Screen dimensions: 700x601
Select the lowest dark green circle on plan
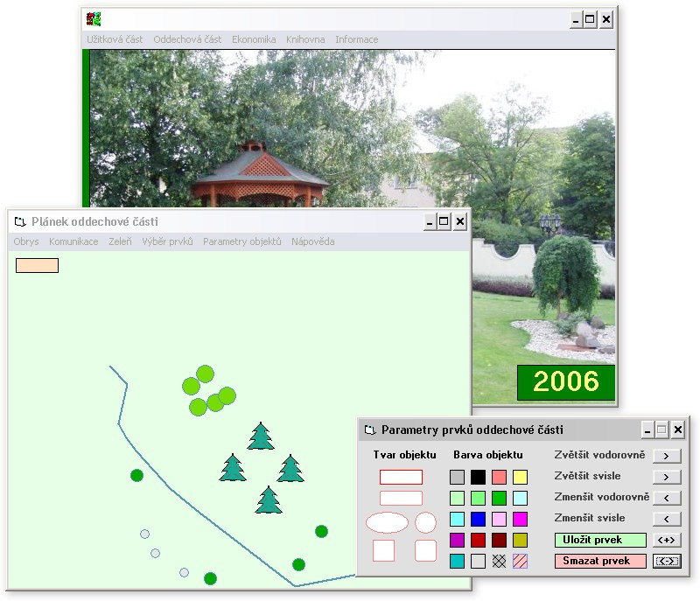pyautogui.click(x=210, y=578)
